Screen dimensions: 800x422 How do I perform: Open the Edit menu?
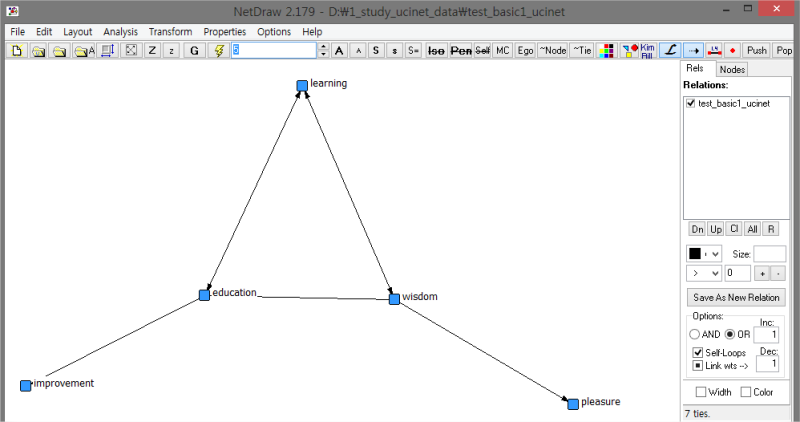(44, 32)
